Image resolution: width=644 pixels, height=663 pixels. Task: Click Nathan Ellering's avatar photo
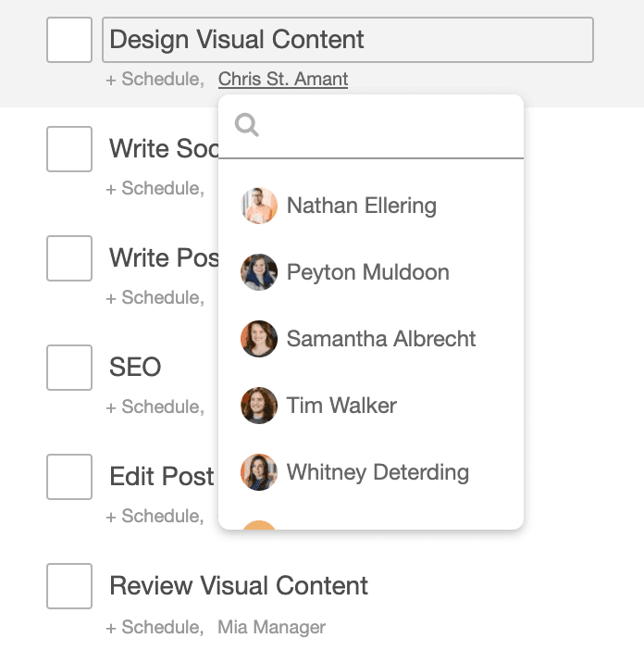click(259, 206)
